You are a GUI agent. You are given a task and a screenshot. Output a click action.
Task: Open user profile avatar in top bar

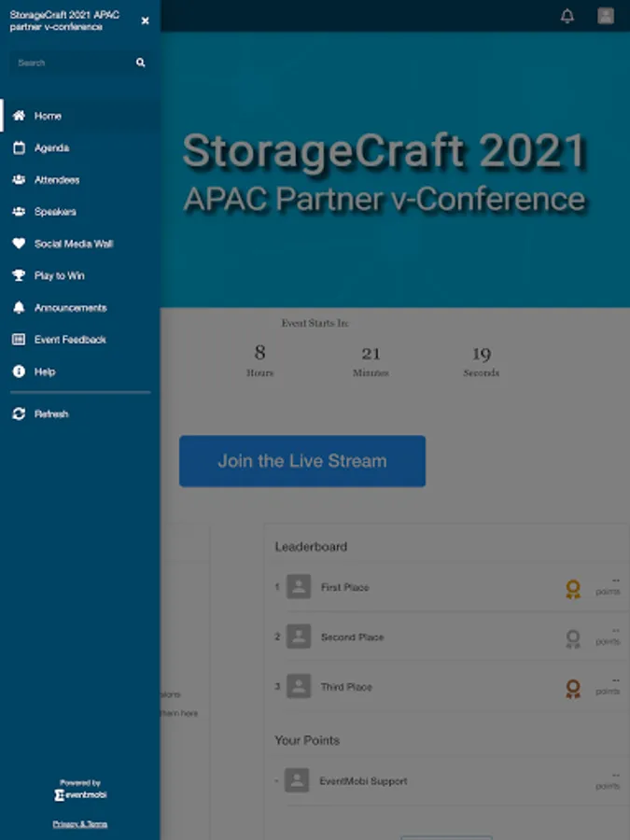click(606, 16)
